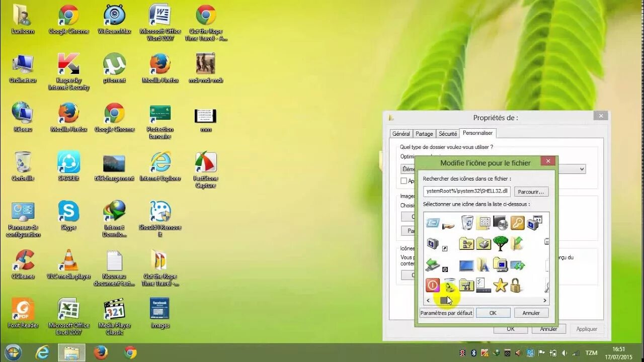Select the golden key icon
Screen dimensions: 644x362
tap(517, 223)
